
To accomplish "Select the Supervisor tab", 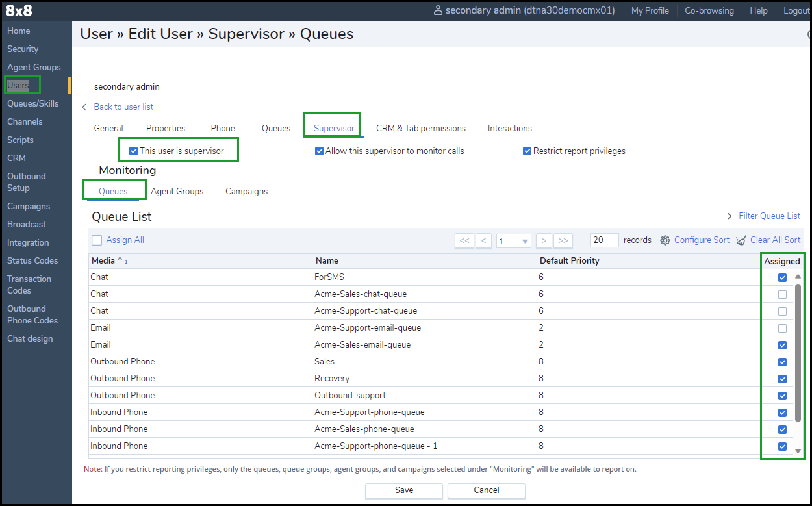I will pos(334,128).
